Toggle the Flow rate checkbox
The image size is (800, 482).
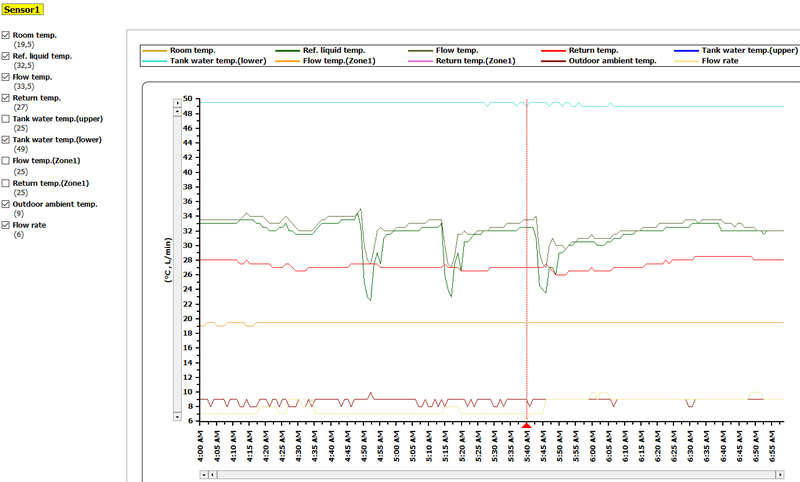[x=6, y=225]
